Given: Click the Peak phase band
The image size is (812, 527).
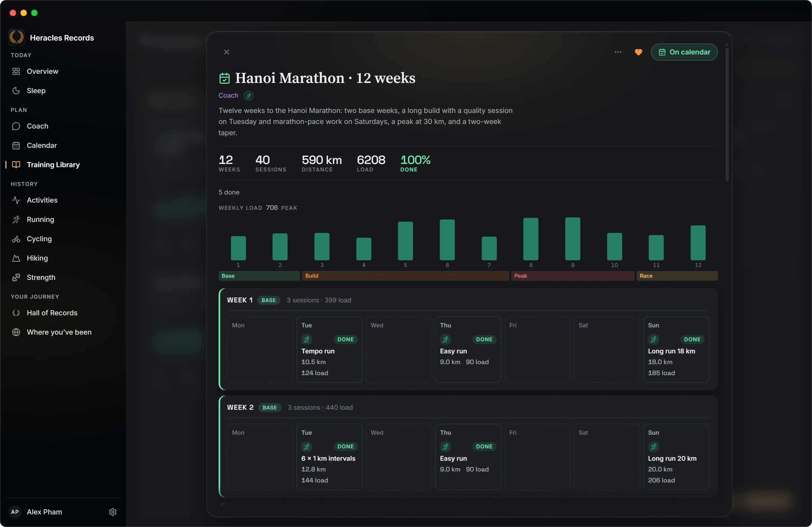Looking at the screenshot, I should [572, 276].
